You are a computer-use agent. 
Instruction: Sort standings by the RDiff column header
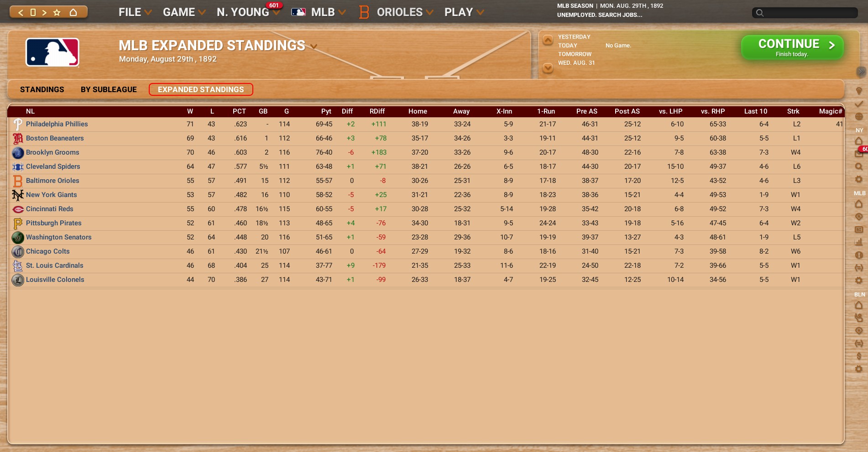click(x=377, y=111)
